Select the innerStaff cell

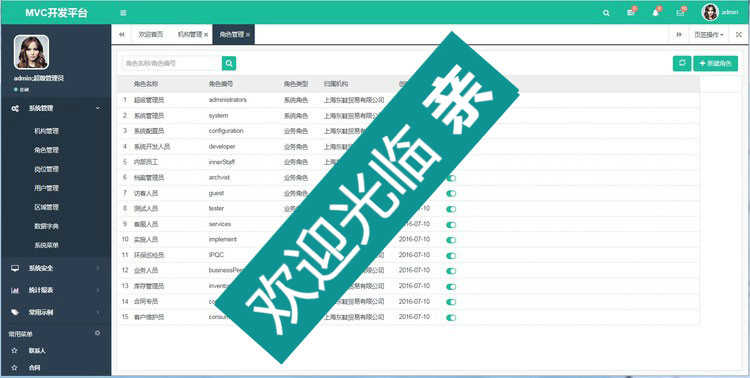(x=221, y=162)
